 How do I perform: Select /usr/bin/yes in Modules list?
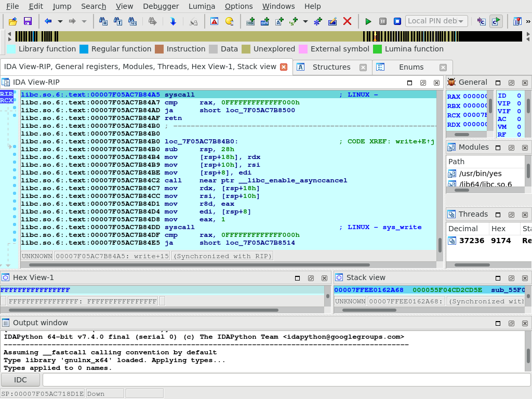tap(479, 174)
